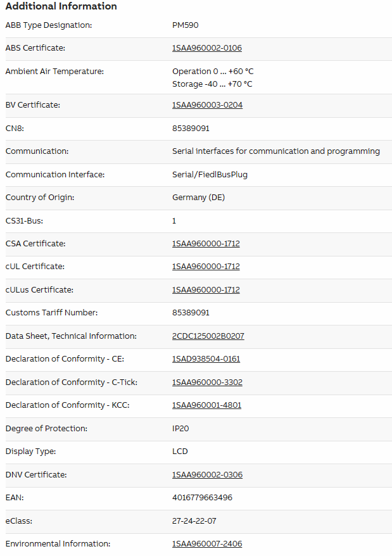Open C-Tick declaration link 1SAA960000-3302

(207, 382)
